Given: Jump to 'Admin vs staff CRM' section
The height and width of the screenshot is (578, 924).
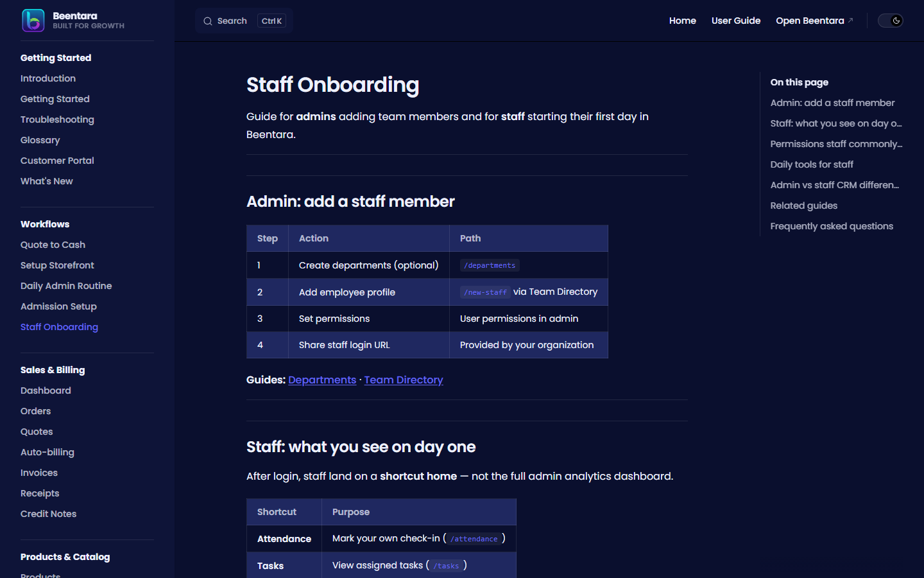Looking at the screenshot, I should tap(835, 185).
